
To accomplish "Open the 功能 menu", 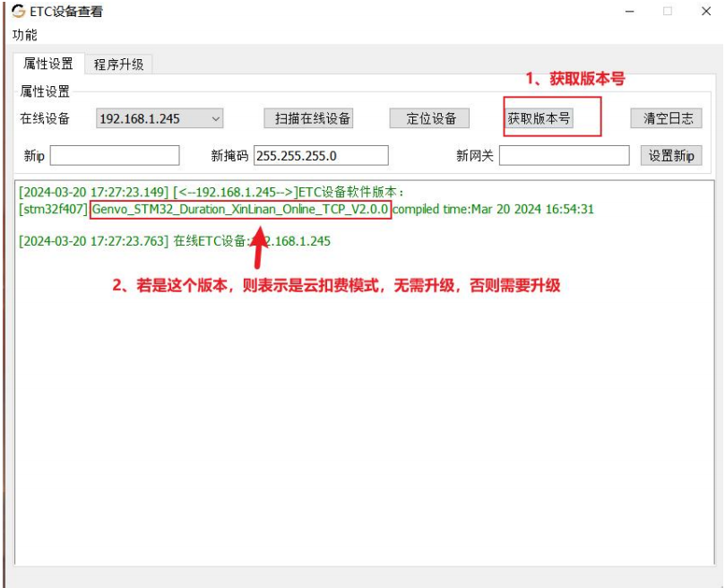I will tap(24, 35).
